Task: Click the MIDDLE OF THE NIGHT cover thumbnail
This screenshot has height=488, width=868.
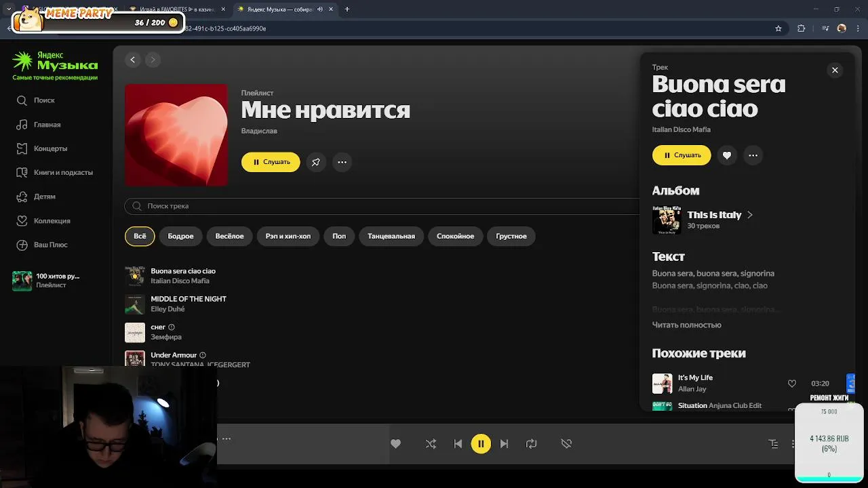Action: point(135,304)
